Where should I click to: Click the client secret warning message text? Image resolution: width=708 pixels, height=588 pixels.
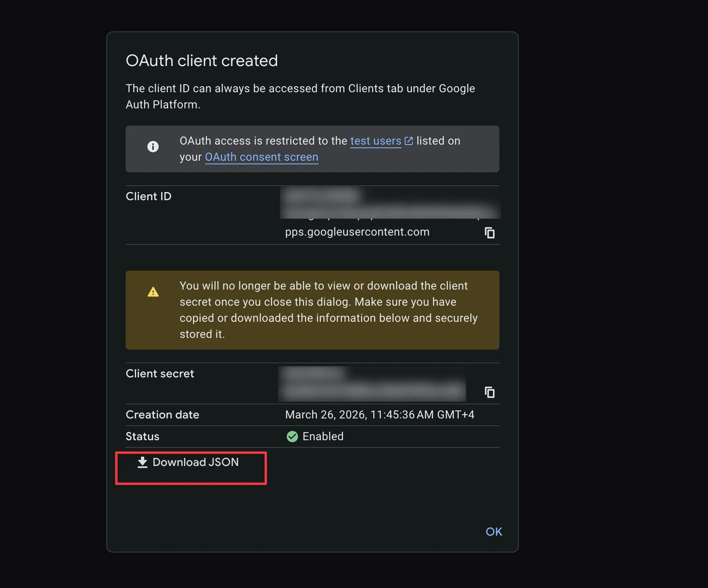click(328, 310)
